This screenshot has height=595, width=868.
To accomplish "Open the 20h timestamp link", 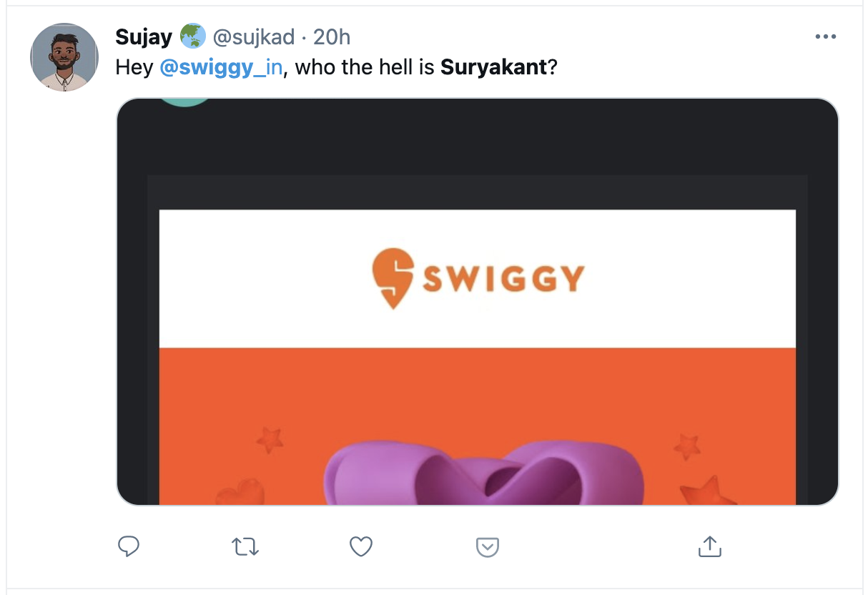I will coord(332,36).
